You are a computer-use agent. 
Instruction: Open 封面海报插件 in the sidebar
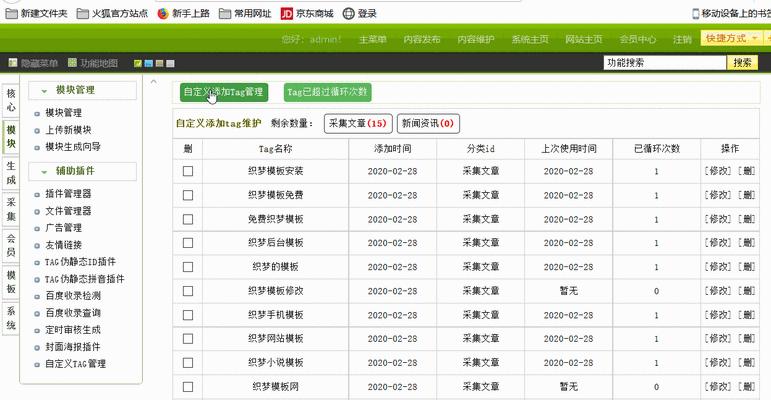[x=73, y=347]
